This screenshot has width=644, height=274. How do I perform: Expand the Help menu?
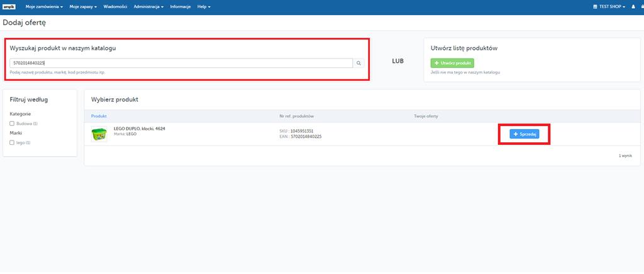click(204, 7)
